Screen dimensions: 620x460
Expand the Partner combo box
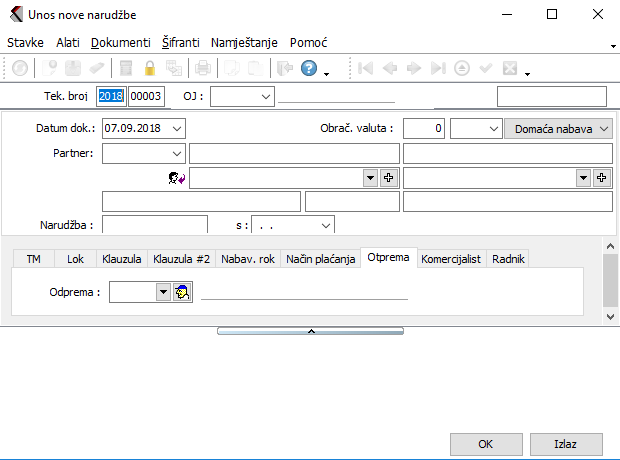(x=177, y=153)
